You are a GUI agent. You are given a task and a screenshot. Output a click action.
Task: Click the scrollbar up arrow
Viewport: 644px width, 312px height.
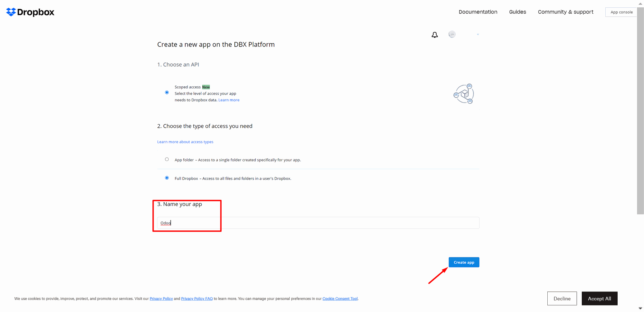pyautogui.click(x=641, y=3)
